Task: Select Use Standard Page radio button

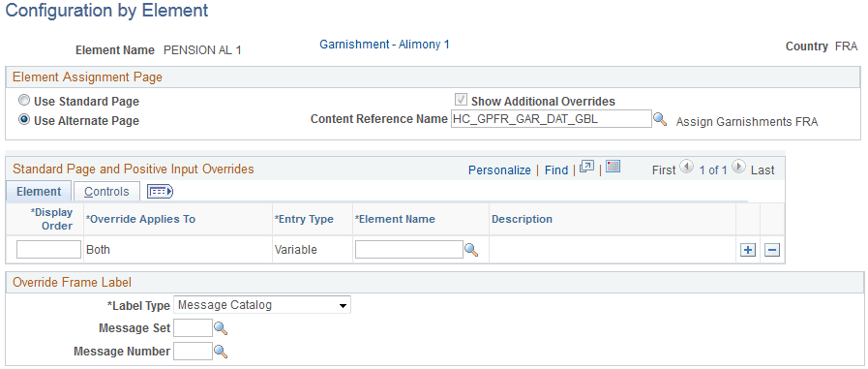Action: [x=24, y=101]
